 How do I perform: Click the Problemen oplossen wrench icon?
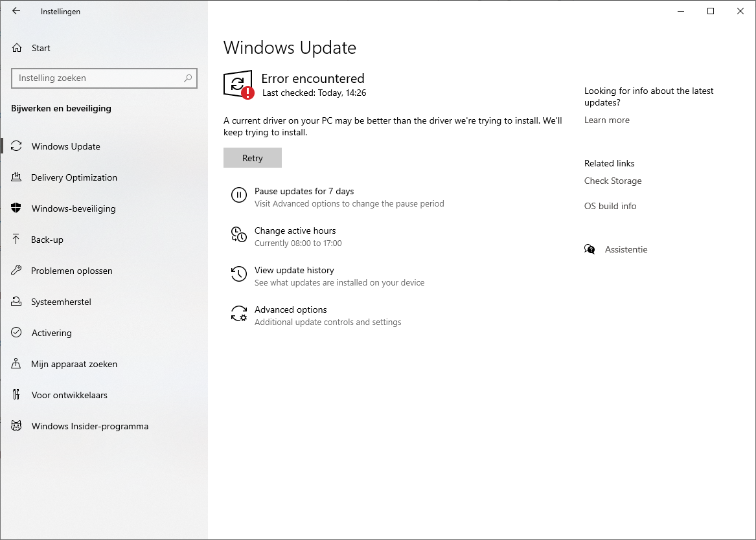(x=16, y=270)
